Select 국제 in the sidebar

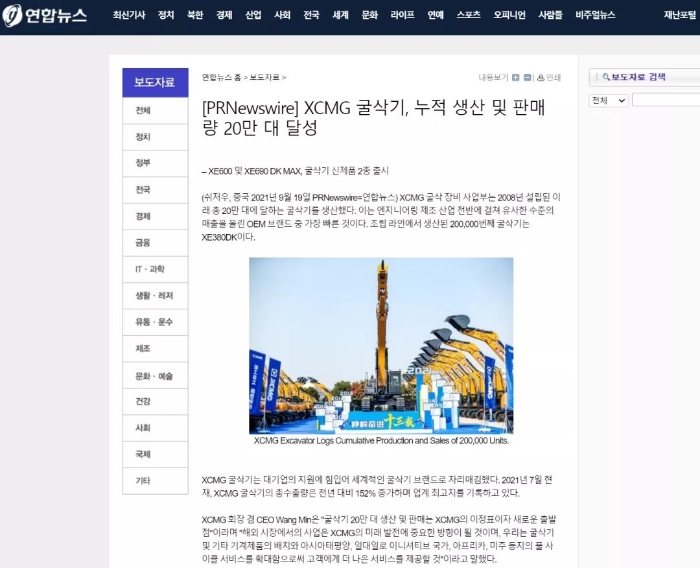(x=155, y=455)
